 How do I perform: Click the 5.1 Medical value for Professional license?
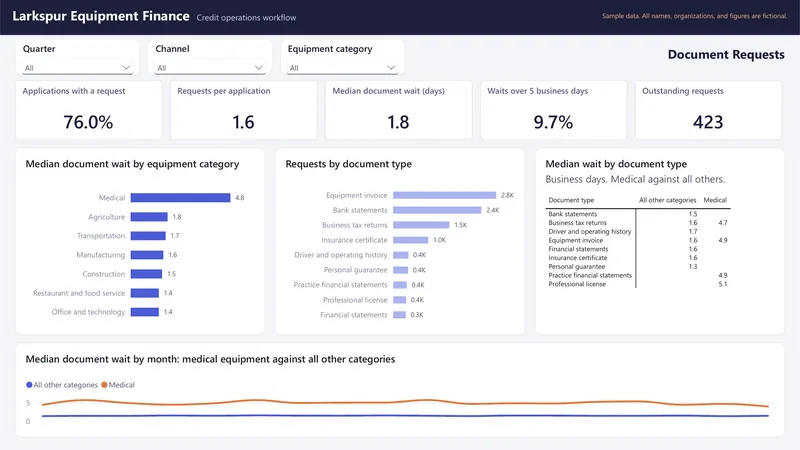coord(722,284)
